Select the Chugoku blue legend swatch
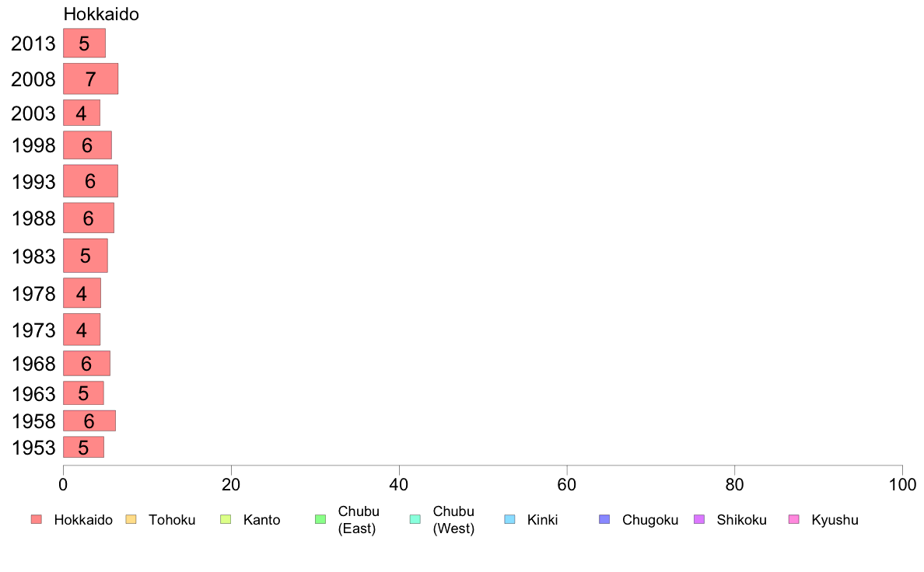 click(604, 519)
